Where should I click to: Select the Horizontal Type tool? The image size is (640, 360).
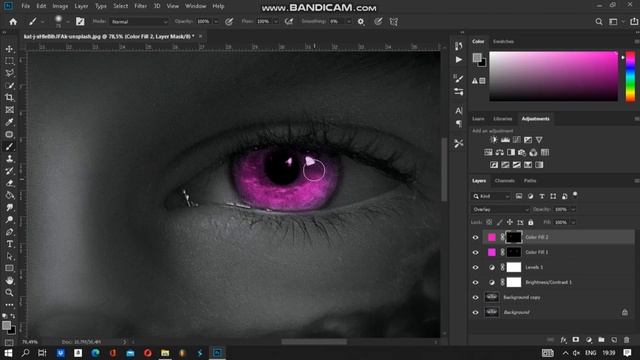[x=9, y=244]
